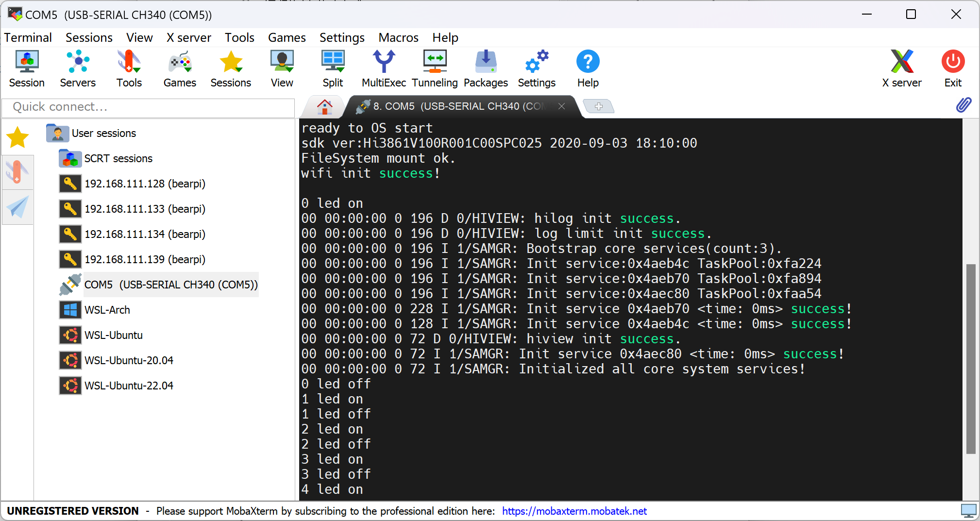980x521 pixels.
Task: Open a new tab with plus button
Action: 598,106
